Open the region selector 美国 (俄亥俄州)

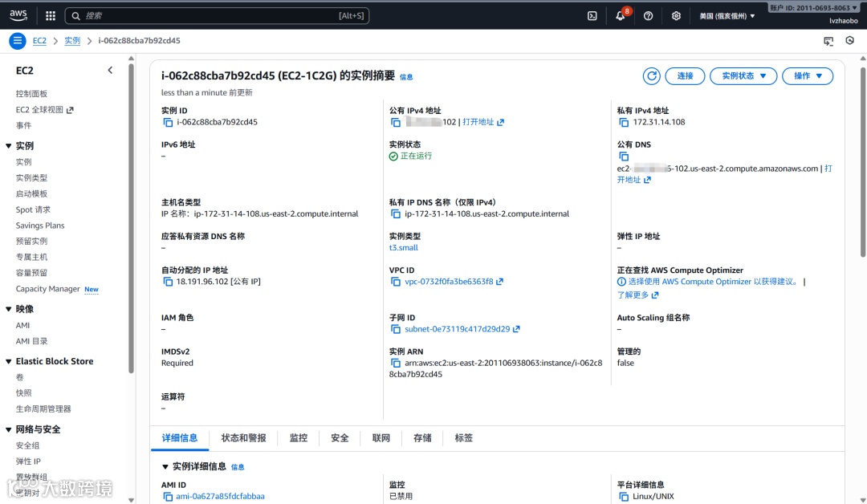(727, 16)
